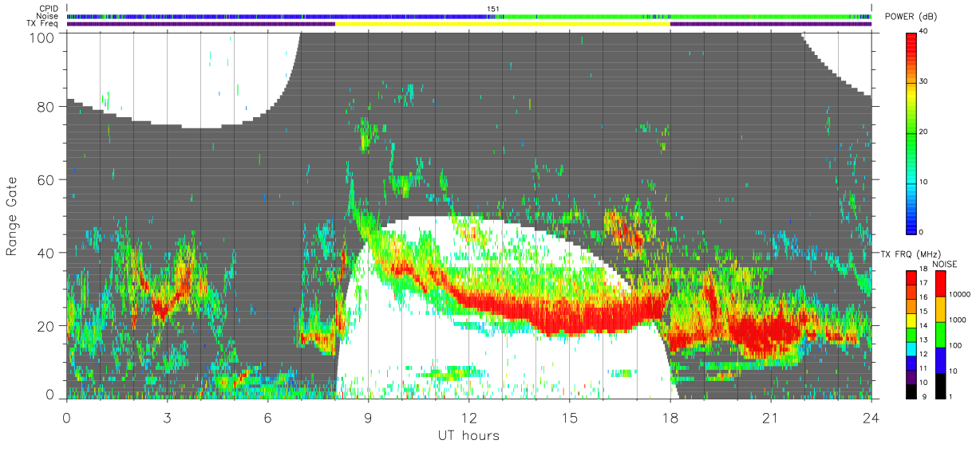Click the CPID value "151"
This screenshot has height=452, width=980.
(x=494, y=9)
